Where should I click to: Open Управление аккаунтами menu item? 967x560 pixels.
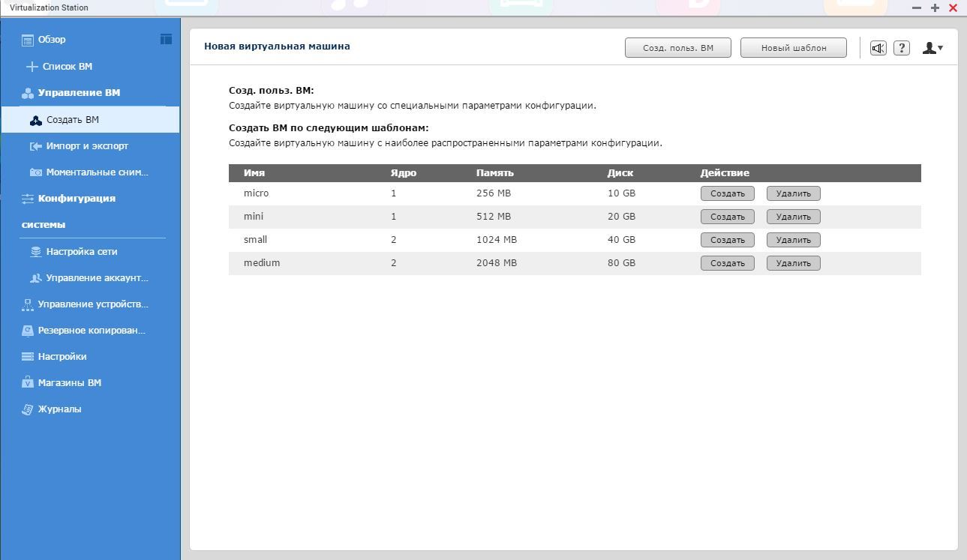(x=98, y=278)
